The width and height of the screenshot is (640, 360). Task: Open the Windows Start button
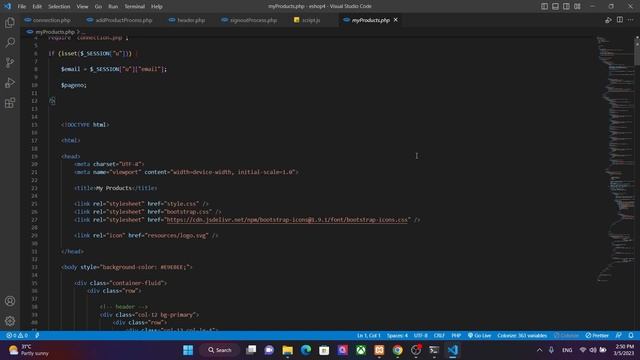(x=188, y=350)
